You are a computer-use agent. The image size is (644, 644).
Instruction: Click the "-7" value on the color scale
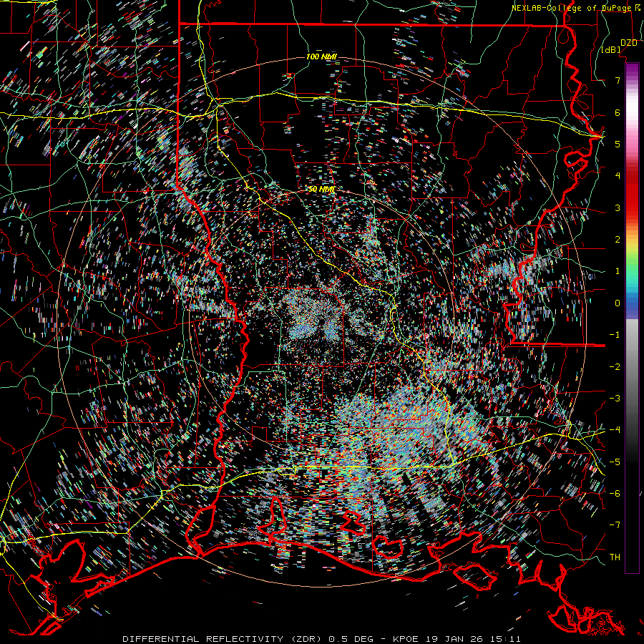point(615,525)
